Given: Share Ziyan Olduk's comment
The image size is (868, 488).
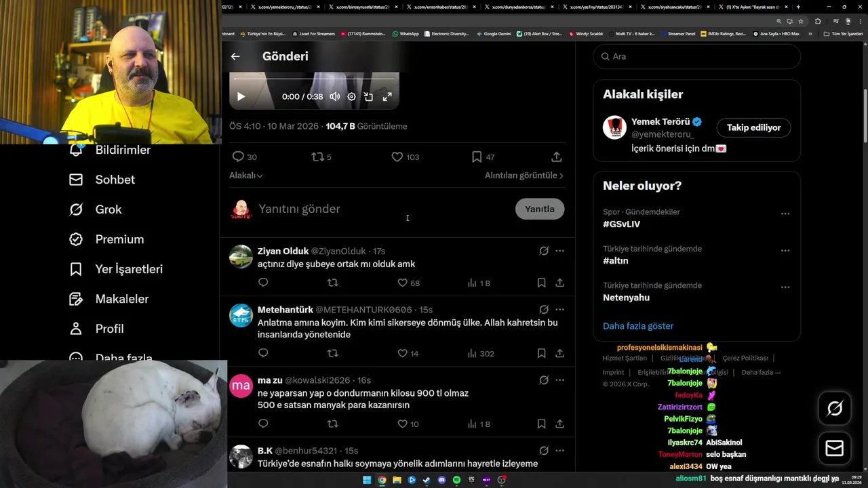Looking at the screenshot, I should (560, 283).
